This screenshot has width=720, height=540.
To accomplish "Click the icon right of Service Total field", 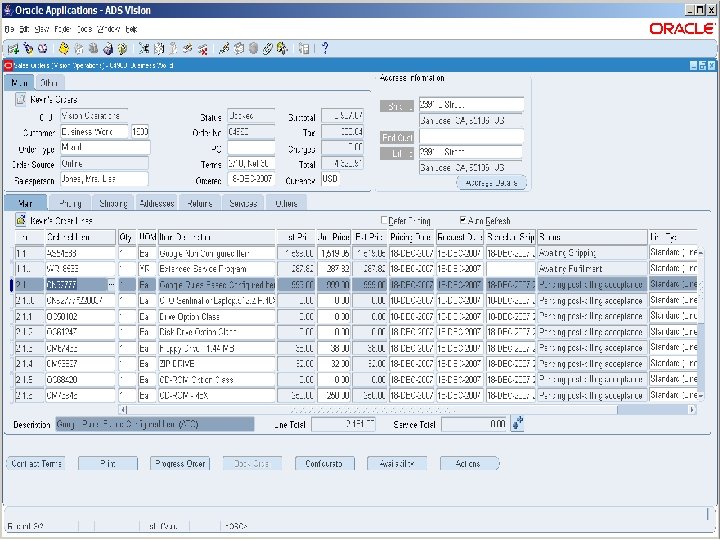I will click(x=518, y=423).
